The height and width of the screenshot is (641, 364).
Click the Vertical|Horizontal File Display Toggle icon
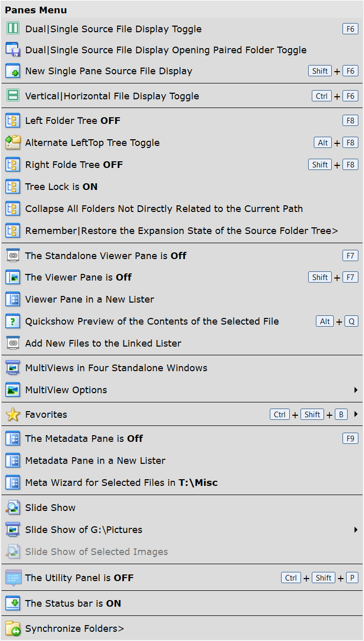tap(12, 95)
